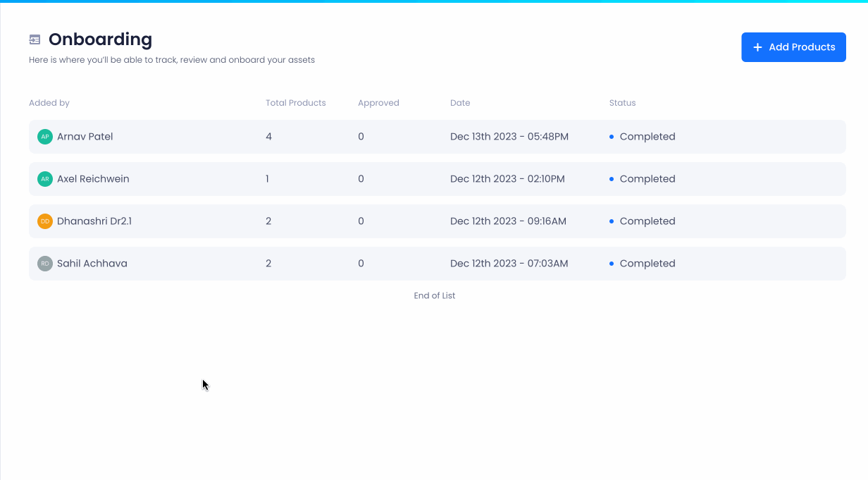Click the End of List label
This screenshot has height=480, width=868.
(435, 296)
